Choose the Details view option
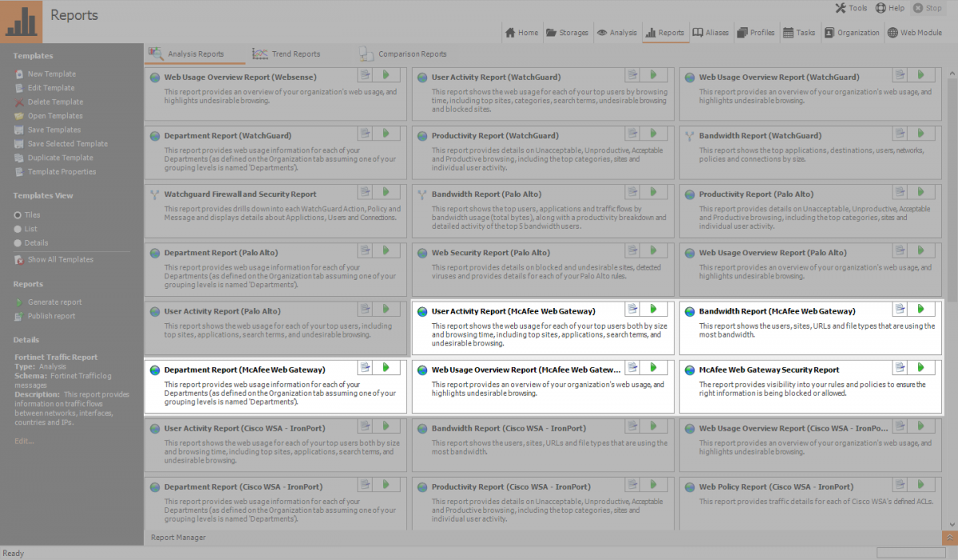Screen dimensions: 958x560 pos(18,243)
